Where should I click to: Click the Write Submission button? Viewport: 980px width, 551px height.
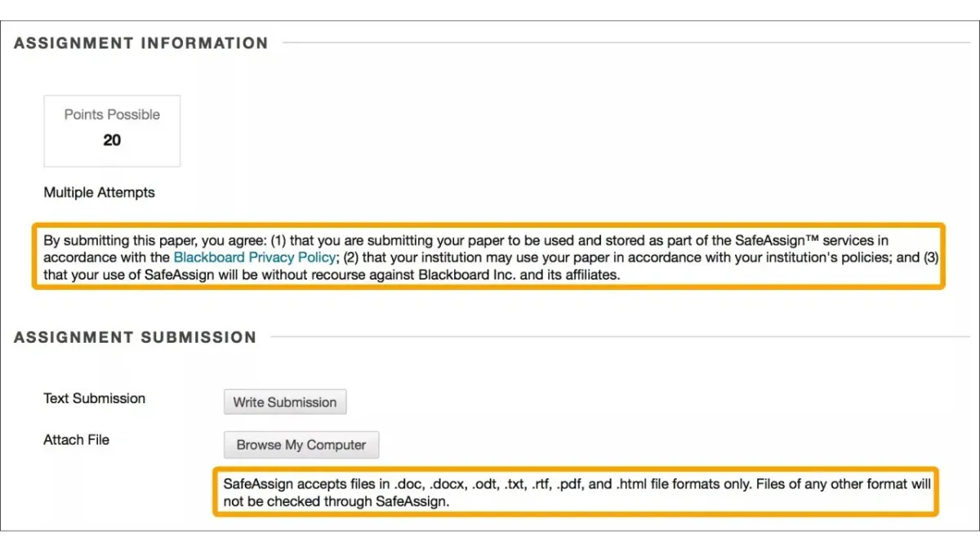coord(285,402)
